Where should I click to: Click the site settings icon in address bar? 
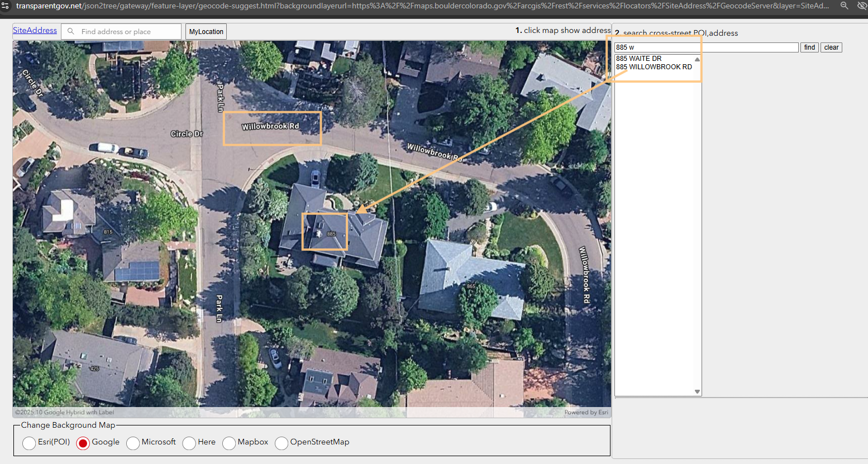(6, 6)
